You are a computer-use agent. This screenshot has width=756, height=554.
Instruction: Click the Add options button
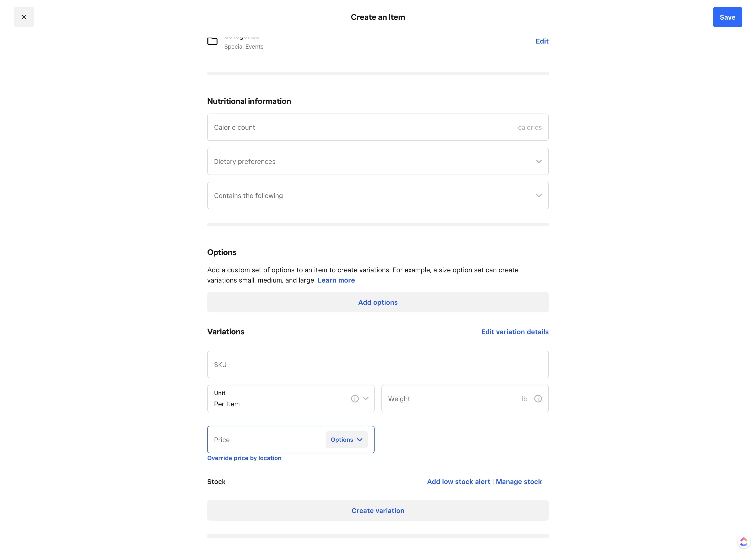coord(378,302)
